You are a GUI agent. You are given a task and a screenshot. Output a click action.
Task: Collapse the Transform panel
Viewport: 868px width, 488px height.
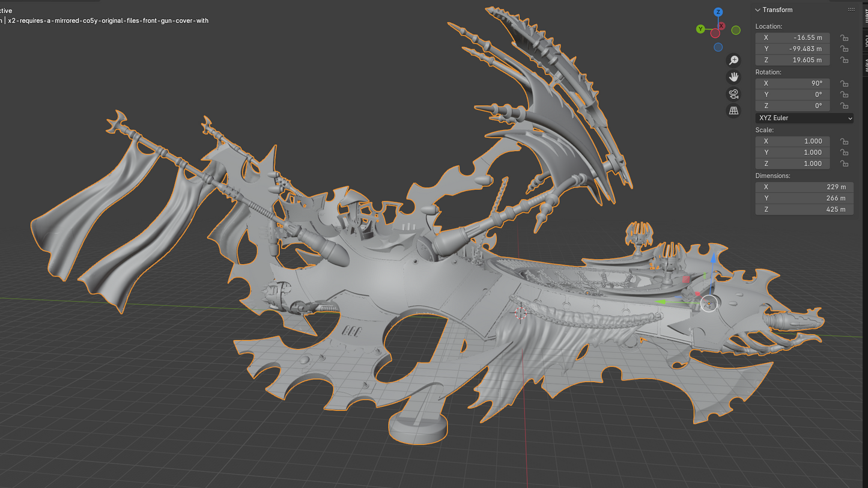(758, 10)
